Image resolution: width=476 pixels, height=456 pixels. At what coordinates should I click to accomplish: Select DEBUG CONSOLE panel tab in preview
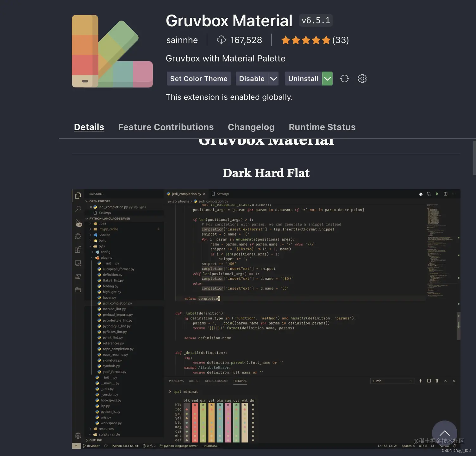tap(216, 381)
